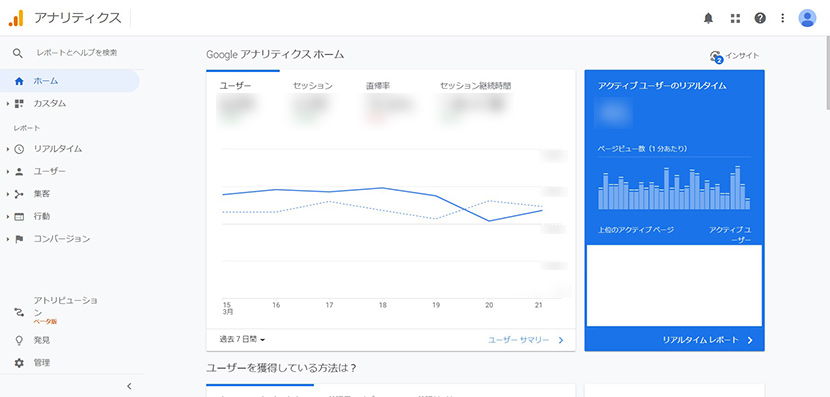Switch to the 直帰率 metric tab

point(378,86)
